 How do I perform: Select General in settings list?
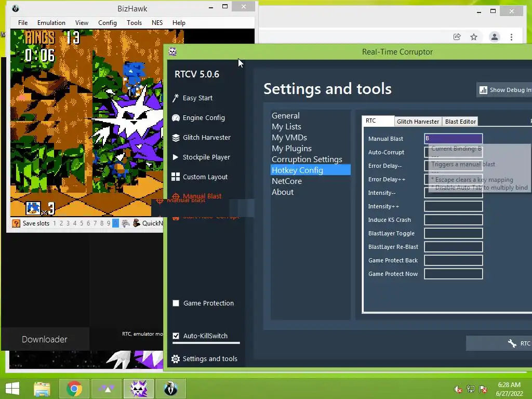286,116
